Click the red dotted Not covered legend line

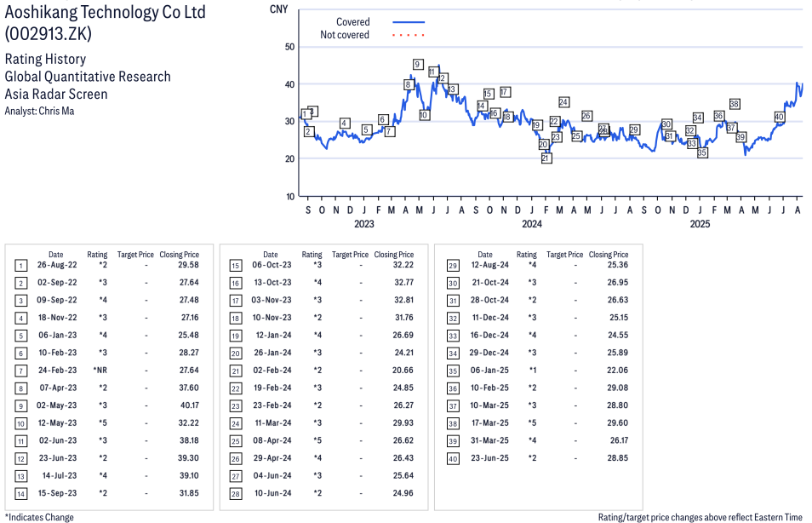pos(409,35)
